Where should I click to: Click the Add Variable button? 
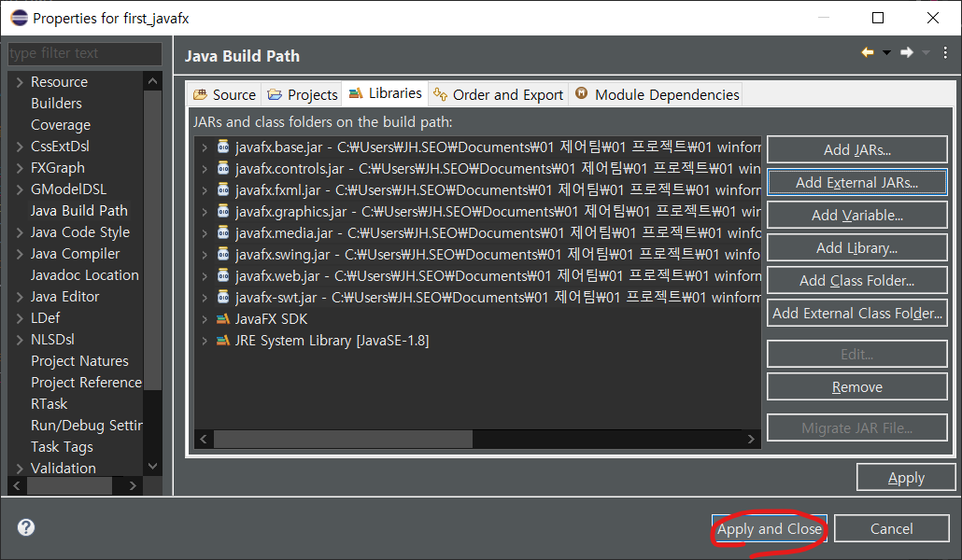coord(857,216)
